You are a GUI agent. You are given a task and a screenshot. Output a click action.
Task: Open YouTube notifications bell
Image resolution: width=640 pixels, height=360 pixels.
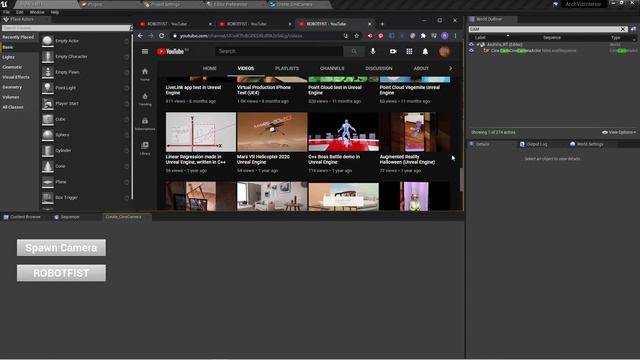pos(425,51)
